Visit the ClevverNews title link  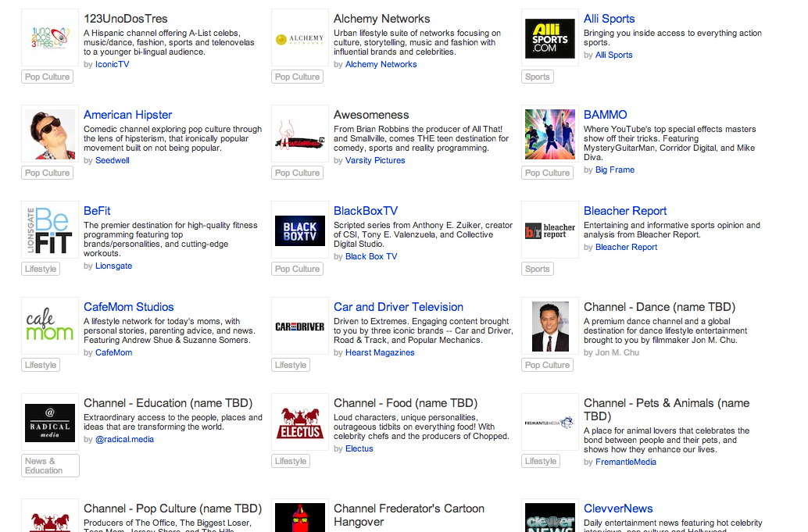point(618,509)
